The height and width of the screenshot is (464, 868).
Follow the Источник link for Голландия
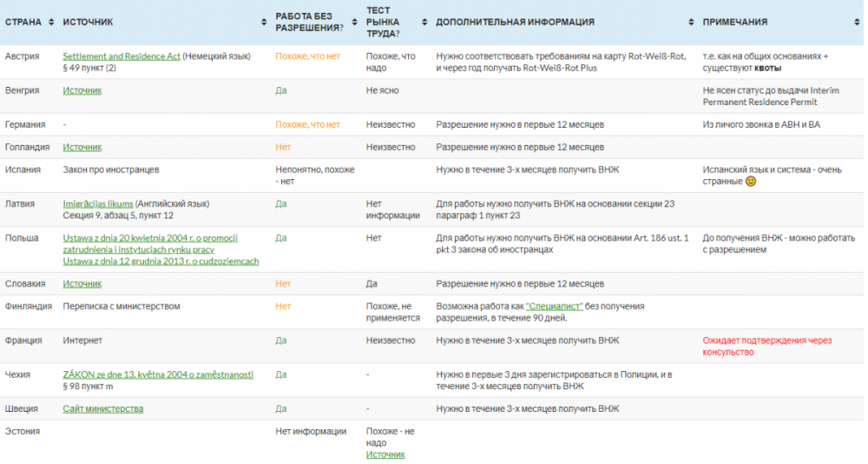point(82,148)
